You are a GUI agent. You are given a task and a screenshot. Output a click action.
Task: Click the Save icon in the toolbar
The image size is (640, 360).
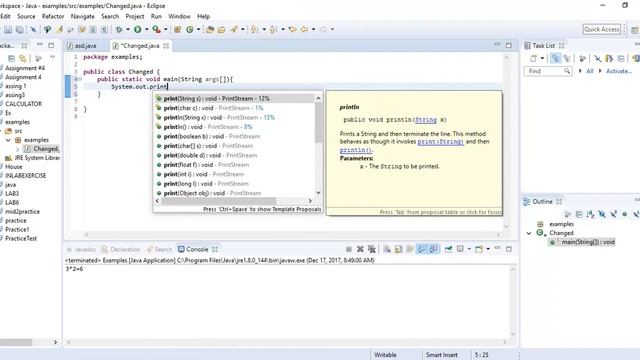tap(8, 29)
